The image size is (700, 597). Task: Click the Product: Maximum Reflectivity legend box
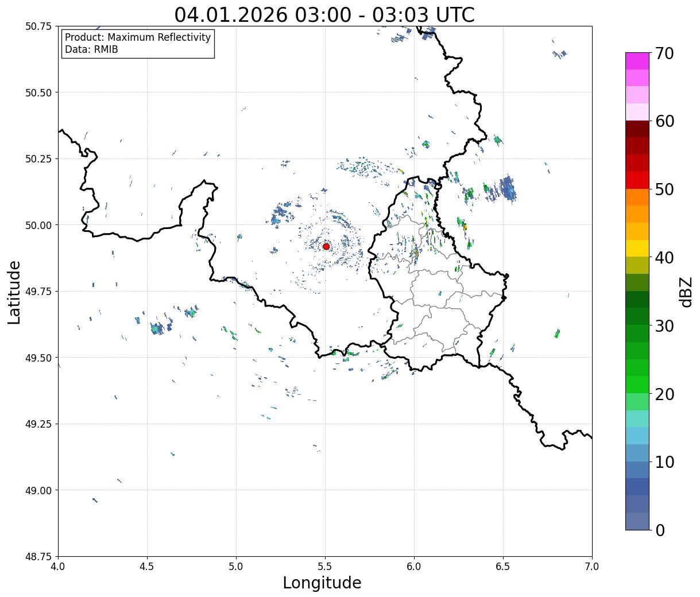click(x=138, y=44)
